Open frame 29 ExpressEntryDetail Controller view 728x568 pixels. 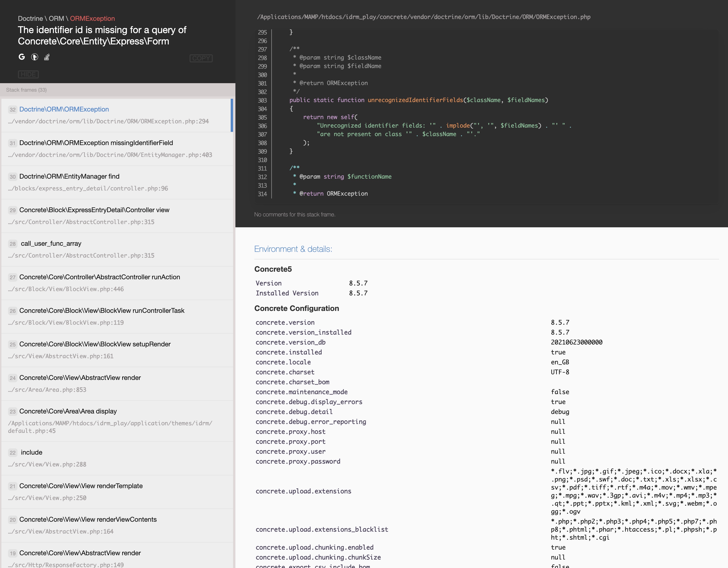click(117, 216)
